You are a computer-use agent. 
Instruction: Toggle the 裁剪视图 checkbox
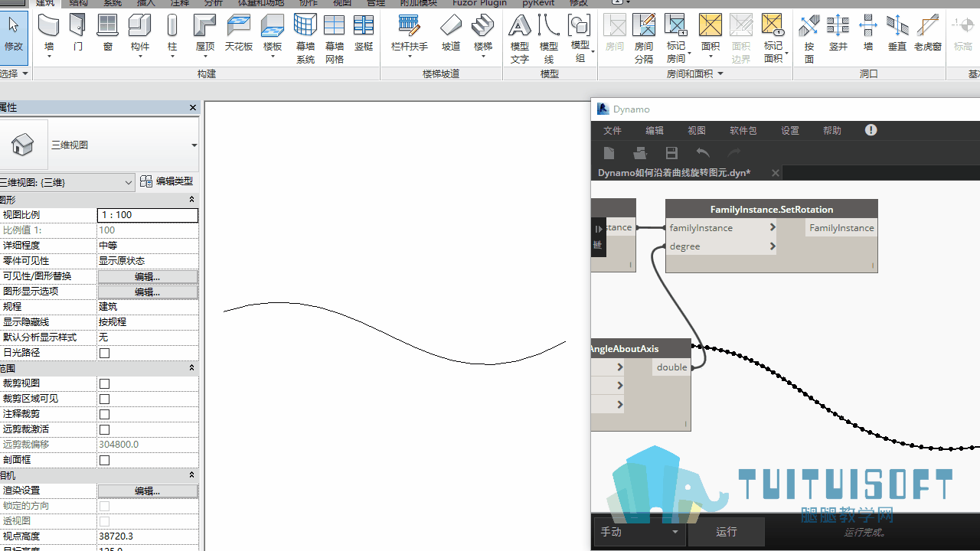[x=105, y=383]
